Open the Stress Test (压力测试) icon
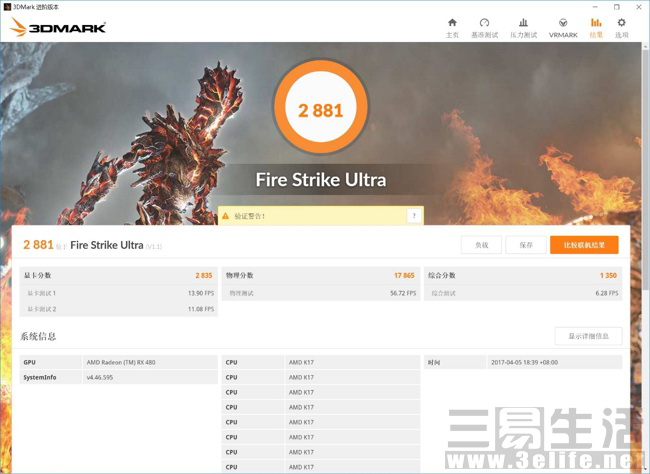Viewport: 650px width, 474px height. 524,22
